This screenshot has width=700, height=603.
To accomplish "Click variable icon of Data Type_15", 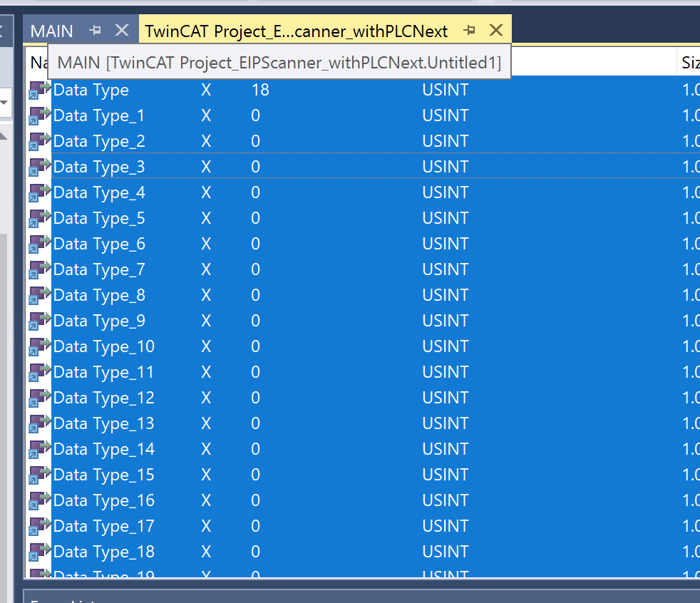I will pyautogui.click(x=39, y=475).
